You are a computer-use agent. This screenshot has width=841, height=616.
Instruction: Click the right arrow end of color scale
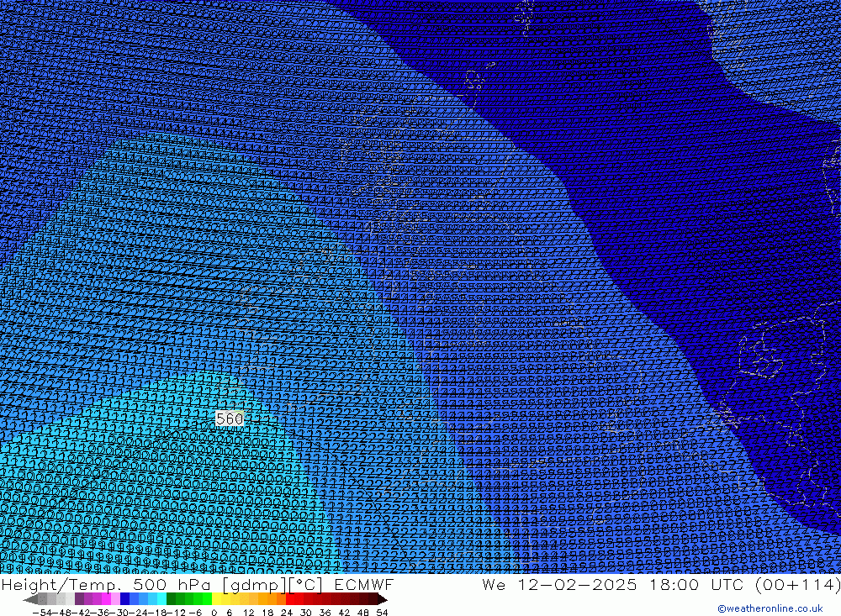tap(383, 600)
